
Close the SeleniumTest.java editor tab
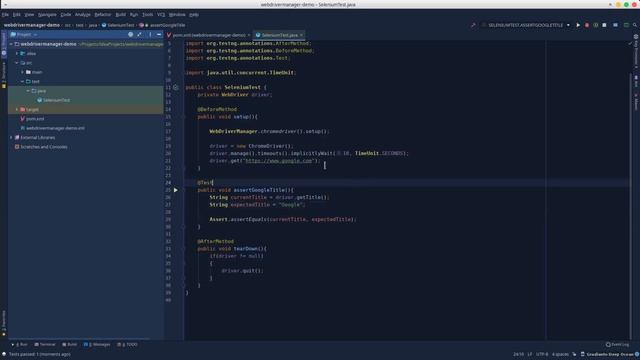pyautogui.click(x=301, y=35)
